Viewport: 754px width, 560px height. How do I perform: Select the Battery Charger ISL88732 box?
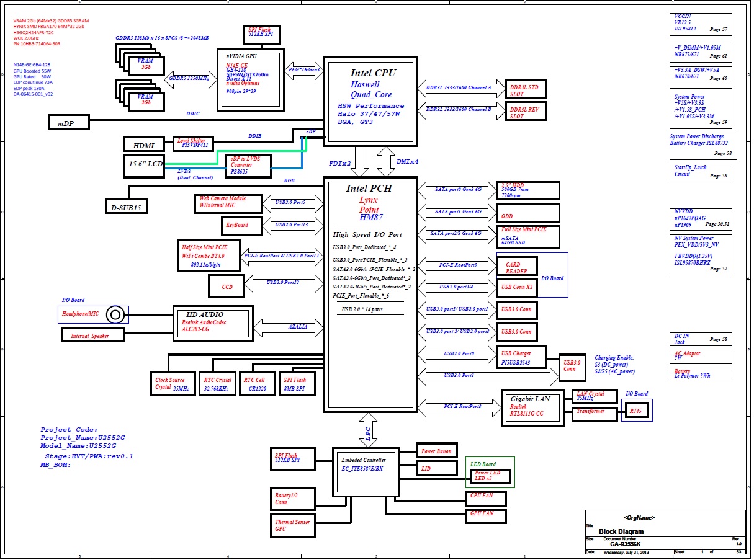point(702,146)
